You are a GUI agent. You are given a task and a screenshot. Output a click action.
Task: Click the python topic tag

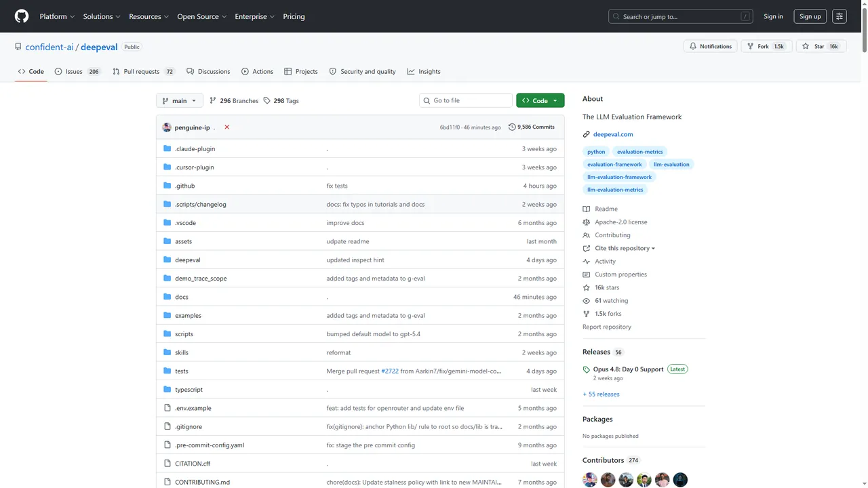596,152
